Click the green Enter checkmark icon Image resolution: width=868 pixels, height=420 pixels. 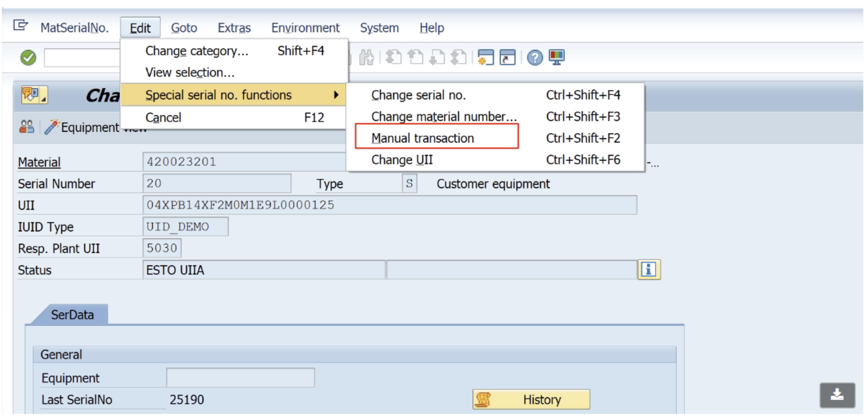point(28,58)
